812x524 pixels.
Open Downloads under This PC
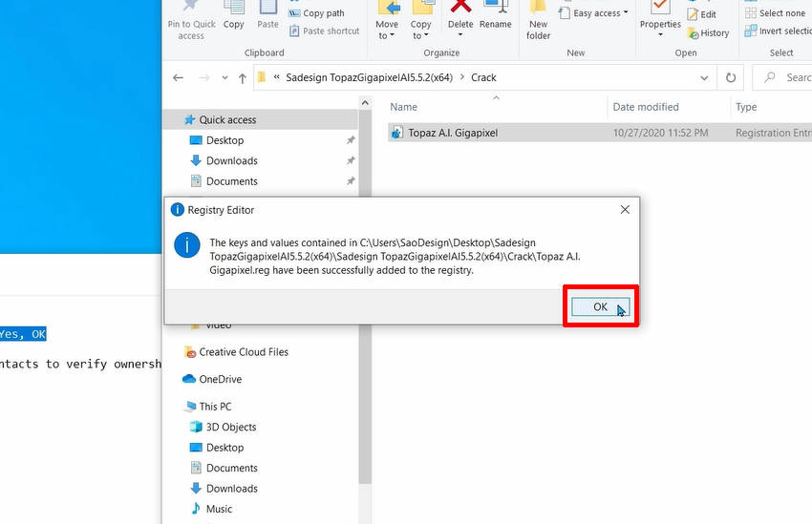click(231, 489)
